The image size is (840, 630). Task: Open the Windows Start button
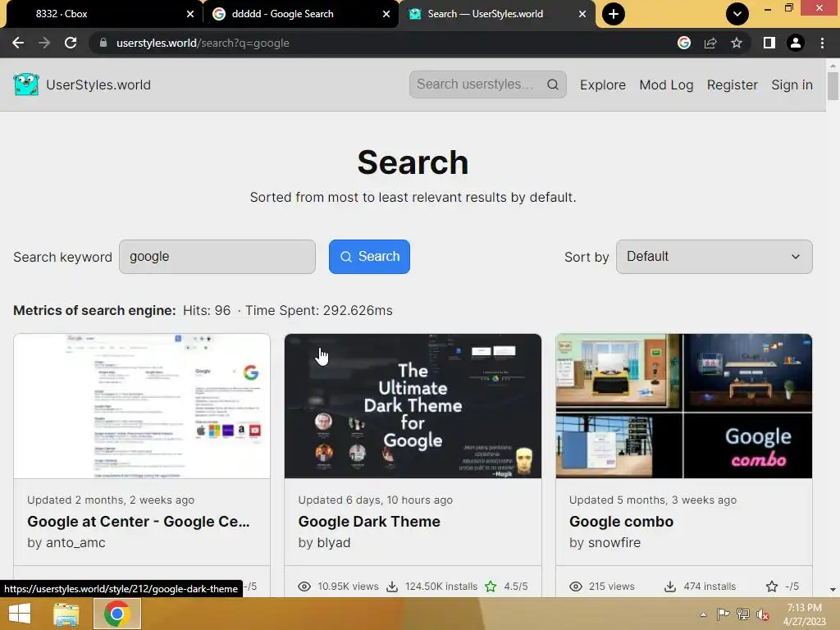click(x=20, y=614)
